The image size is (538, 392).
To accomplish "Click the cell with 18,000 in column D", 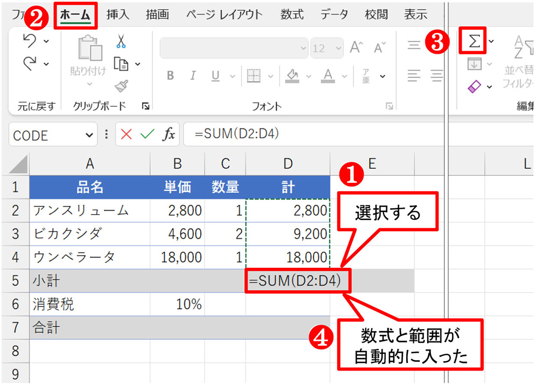I will click(x=288, y=257).
